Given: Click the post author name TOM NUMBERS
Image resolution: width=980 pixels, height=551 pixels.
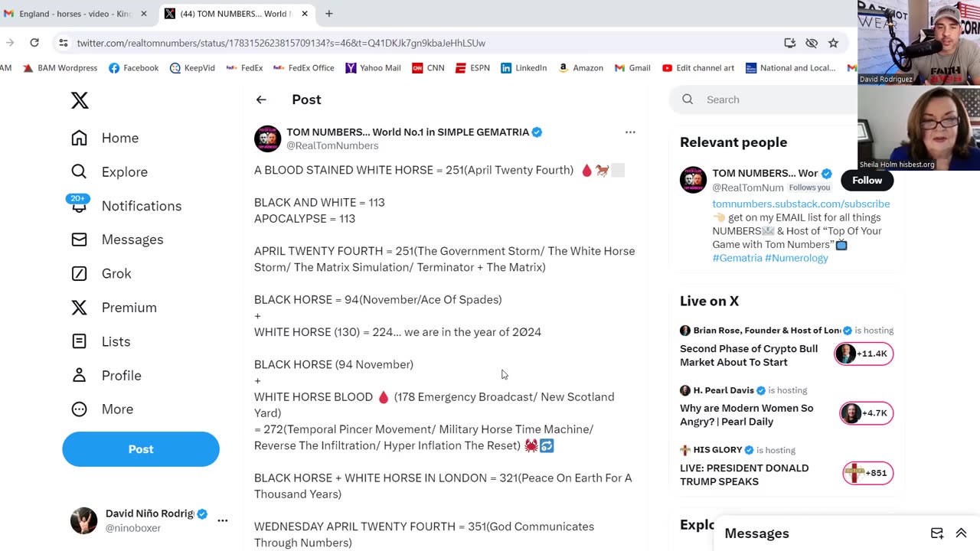Looking at the screenshot, I should coord(407,132).
